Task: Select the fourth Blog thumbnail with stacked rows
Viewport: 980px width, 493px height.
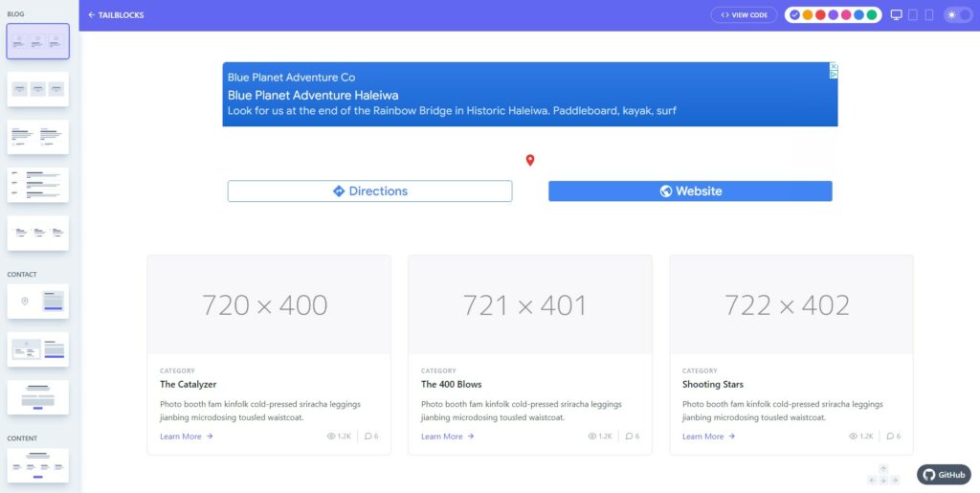Action: 38,185
